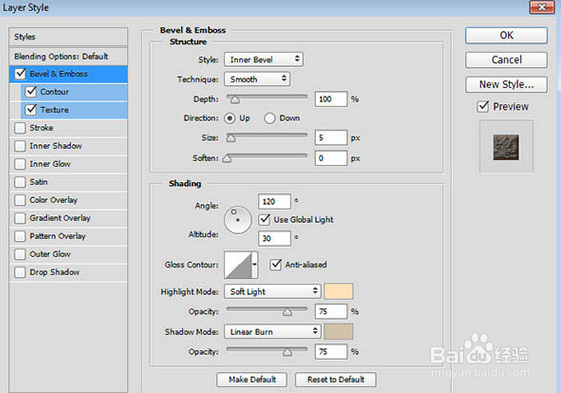Click the Depth slider handle

click(235, 100)
